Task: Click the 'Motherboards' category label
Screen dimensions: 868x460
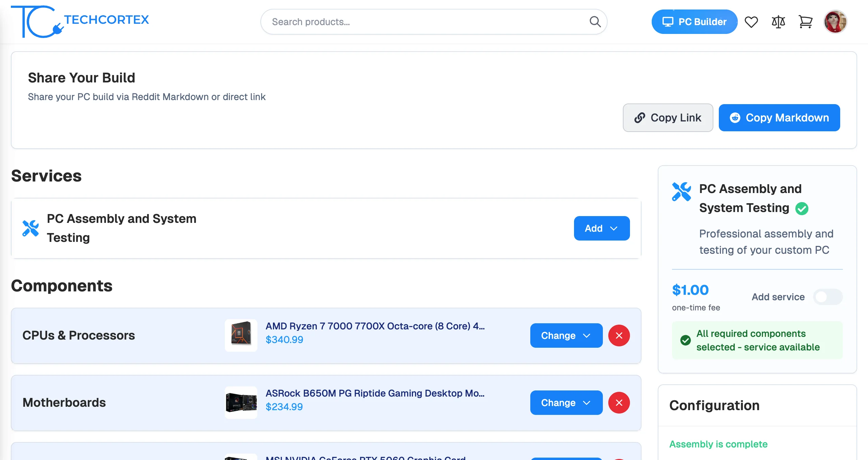Action: point(64,403)
